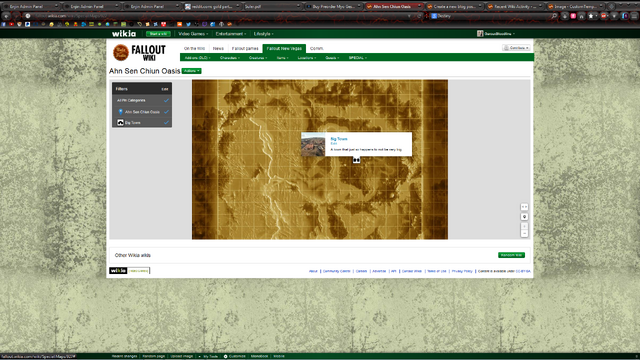The width and height of the screenshot is (640, 360).
Task: Toggle the Big Town filter checkbox
Action: pos(166,122)
